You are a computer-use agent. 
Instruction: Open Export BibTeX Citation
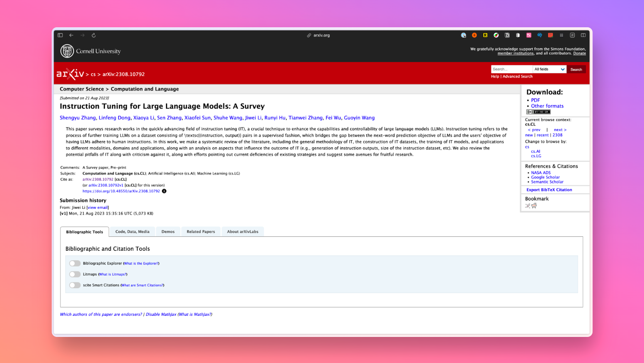pyautogui.click(x=549, y=190)
